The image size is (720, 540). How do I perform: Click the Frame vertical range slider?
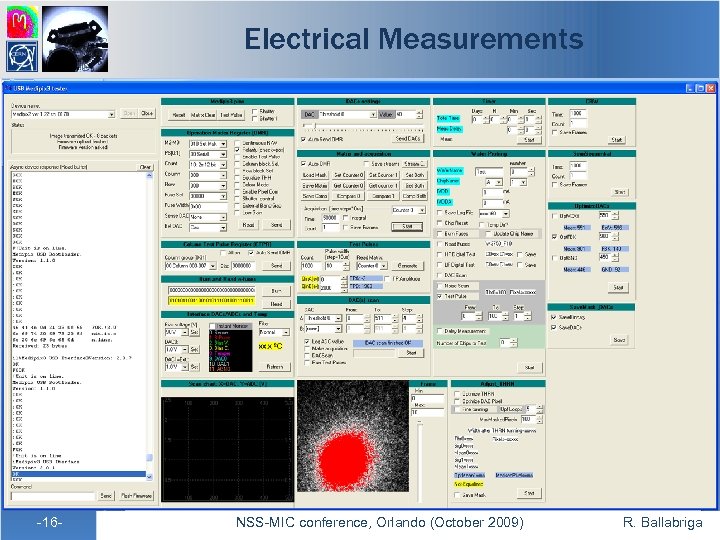(419, 461)
